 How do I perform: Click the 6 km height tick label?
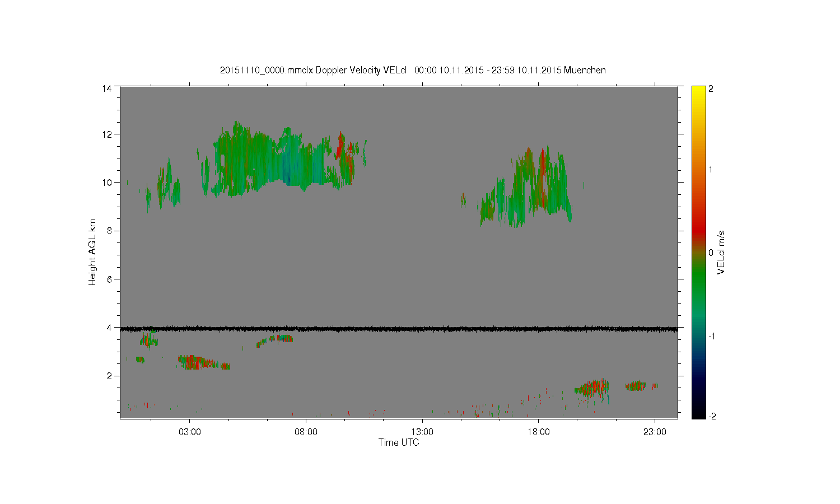tap(110, 279)
